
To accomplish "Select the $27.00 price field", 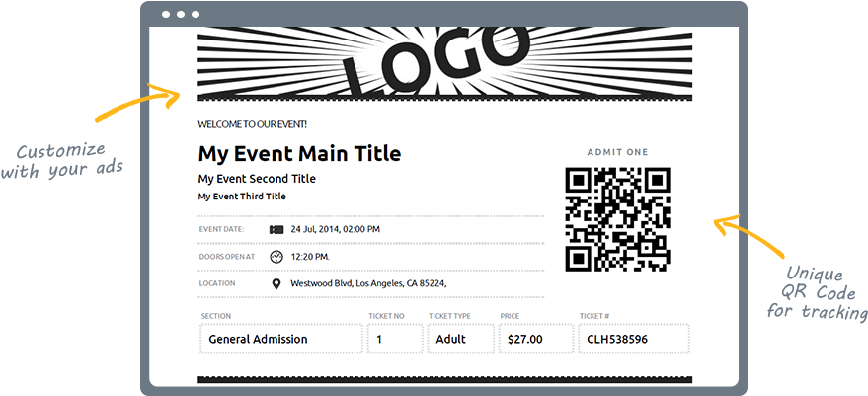I will 536,339.
